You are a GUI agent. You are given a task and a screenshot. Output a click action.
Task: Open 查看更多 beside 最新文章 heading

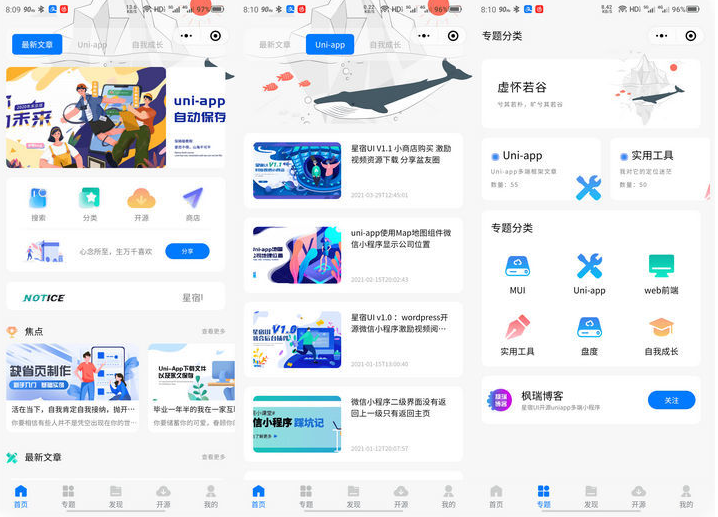click(213, 457)
